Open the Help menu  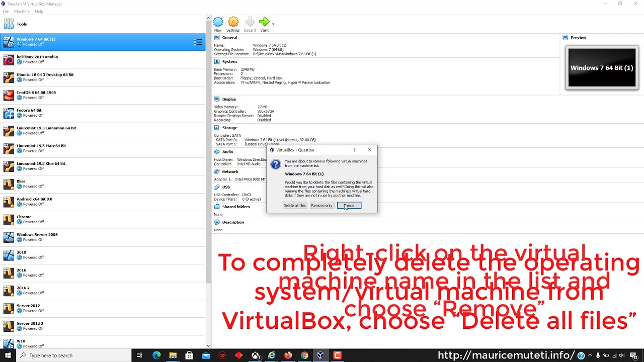[39, 11]
